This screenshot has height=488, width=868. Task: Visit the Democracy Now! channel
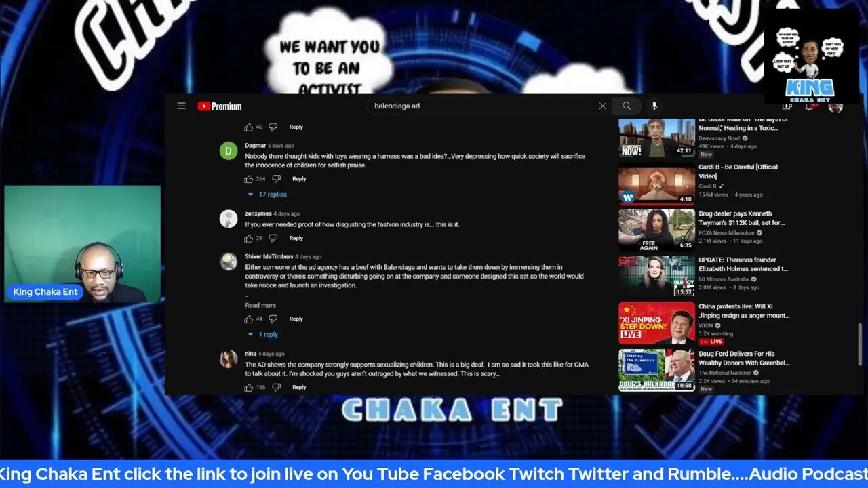(x=719, y=138)
